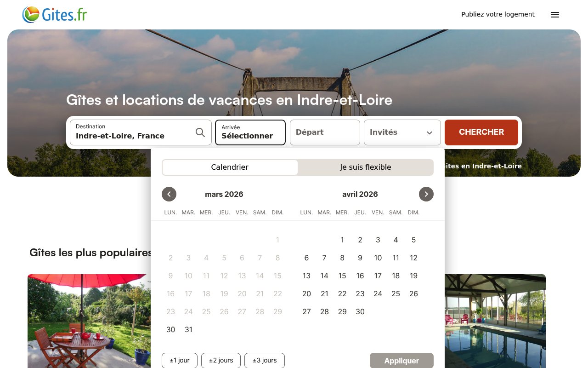This screenshot has height=368, width=588.
Task: Switch to the 'Je suis flexible' tab
Action: click(366, 167)
